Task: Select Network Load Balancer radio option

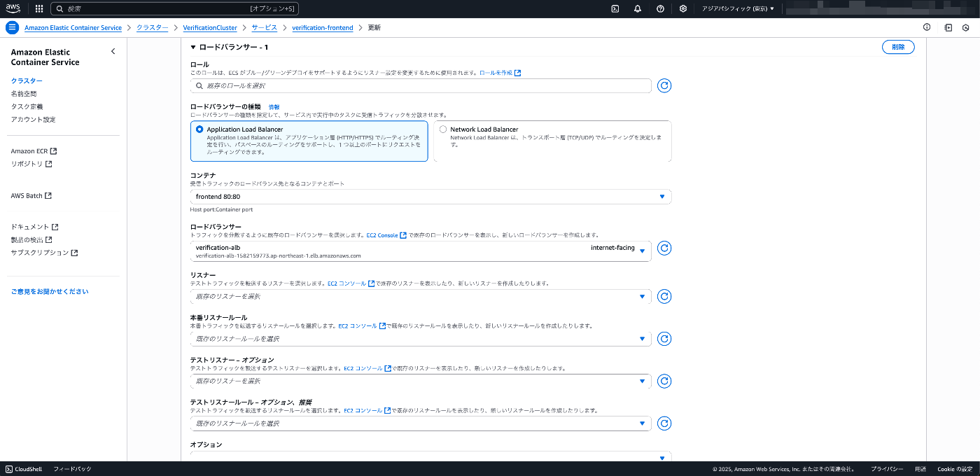Action: [443, 129]
